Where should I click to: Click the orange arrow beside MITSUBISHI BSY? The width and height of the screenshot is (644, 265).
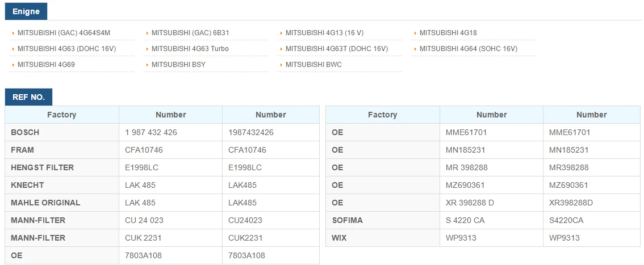pyautogui.click(x=148, y=65)
